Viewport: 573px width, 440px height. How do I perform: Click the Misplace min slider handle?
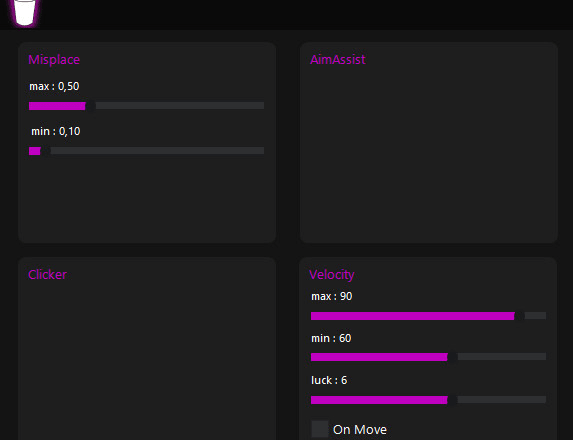click(x=45, y=151)
